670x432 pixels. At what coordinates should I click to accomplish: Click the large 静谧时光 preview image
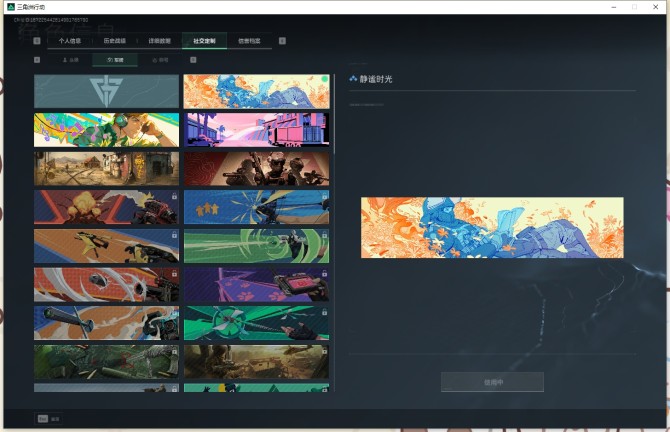(x=492, y=227)
